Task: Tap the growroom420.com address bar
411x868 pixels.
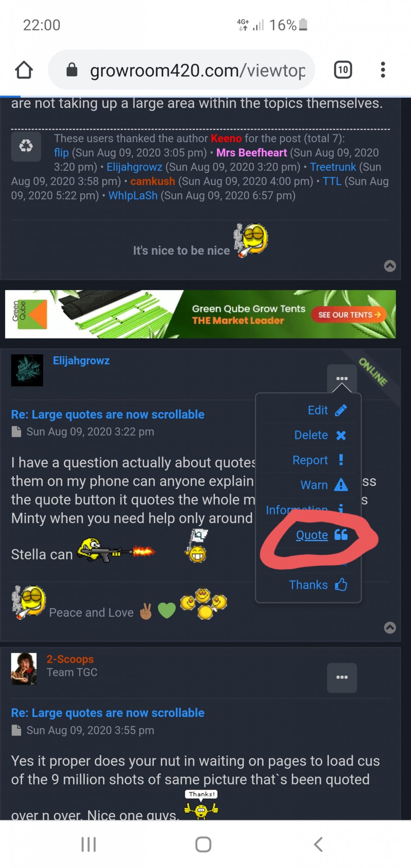Action: click(x=182, y=70)
